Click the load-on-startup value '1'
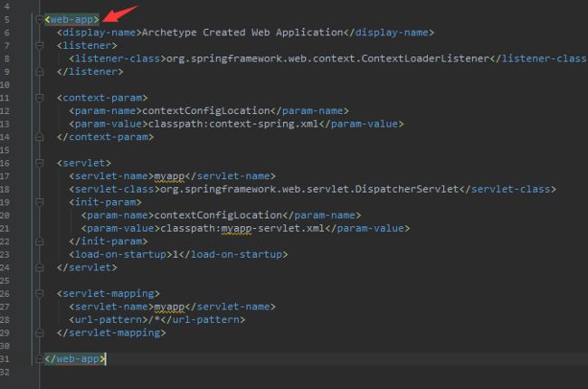Viewport: 588px width, 389px height. (175, 255)
